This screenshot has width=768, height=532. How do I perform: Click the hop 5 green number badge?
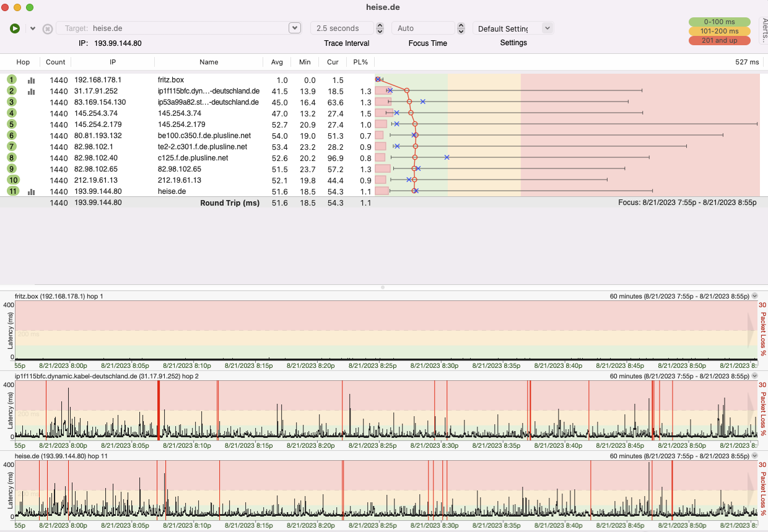coord(12,124)
